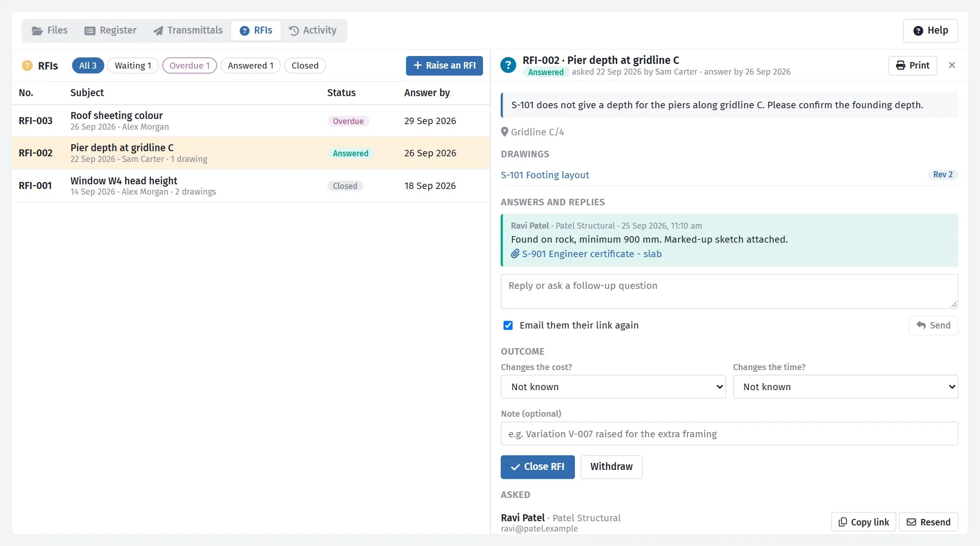Filter RFIs by Overdue 1
The width and height of the screenshot is (980, 546).
tap(189, 65)
